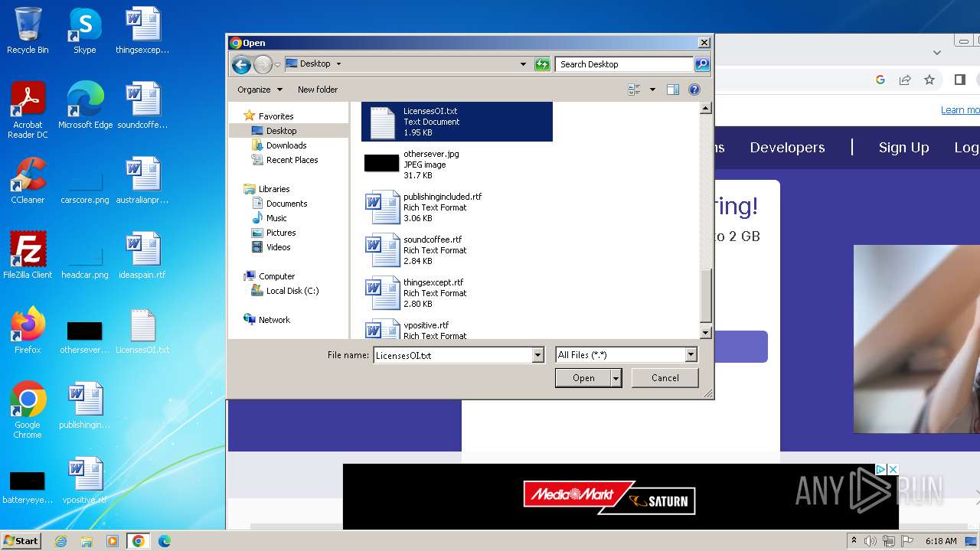Open the recent pages dropdown arrow
The image size is (980, 551).
tap(277, 65)
